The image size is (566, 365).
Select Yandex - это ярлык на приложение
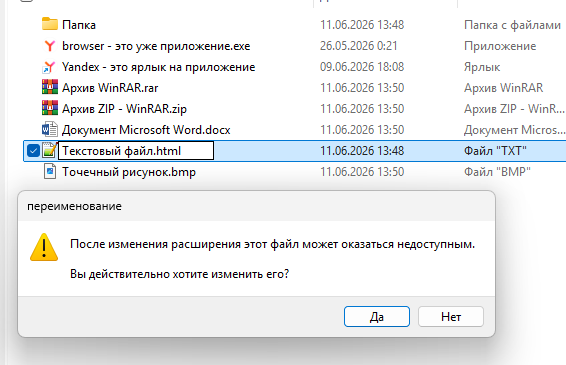(x=158, y=67)
